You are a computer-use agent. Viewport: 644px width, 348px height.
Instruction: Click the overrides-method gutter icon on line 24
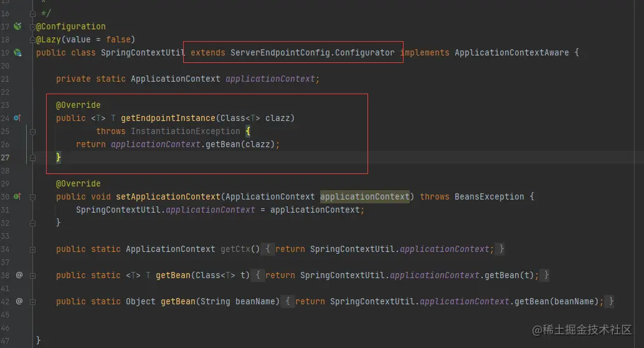pos(17,118)
